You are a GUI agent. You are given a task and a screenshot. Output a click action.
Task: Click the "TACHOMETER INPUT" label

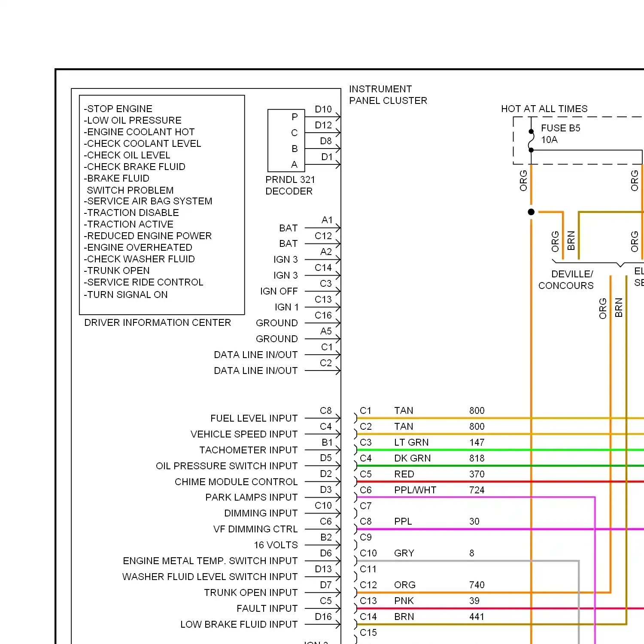point(249,450)
